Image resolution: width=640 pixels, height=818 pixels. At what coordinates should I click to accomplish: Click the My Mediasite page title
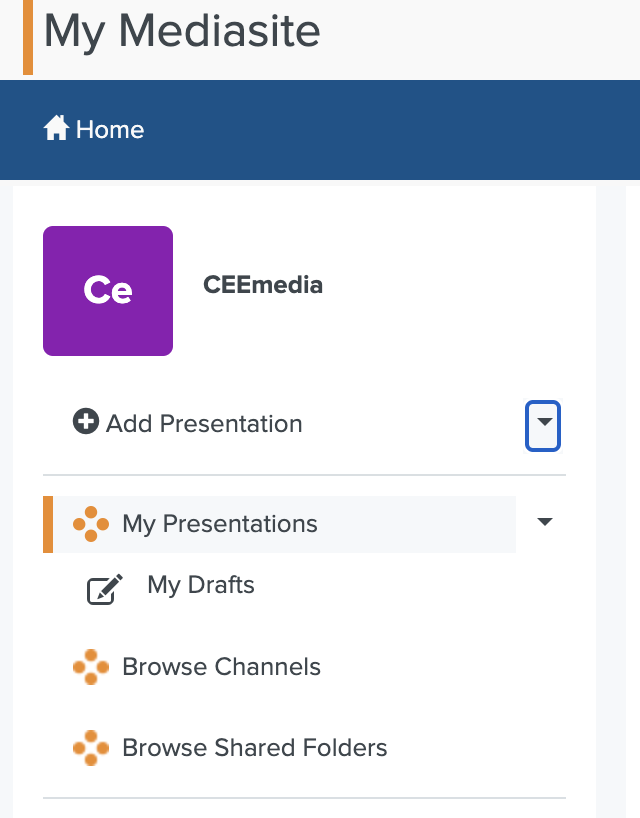click(182, 31)
